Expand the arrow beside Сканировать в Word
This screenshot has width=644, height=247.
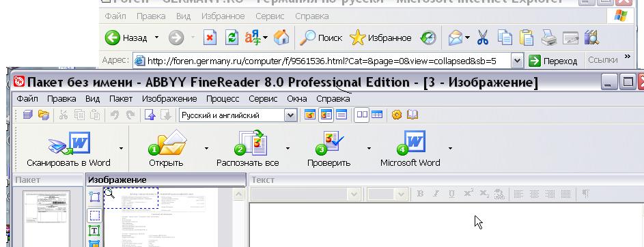click(121, 148)
